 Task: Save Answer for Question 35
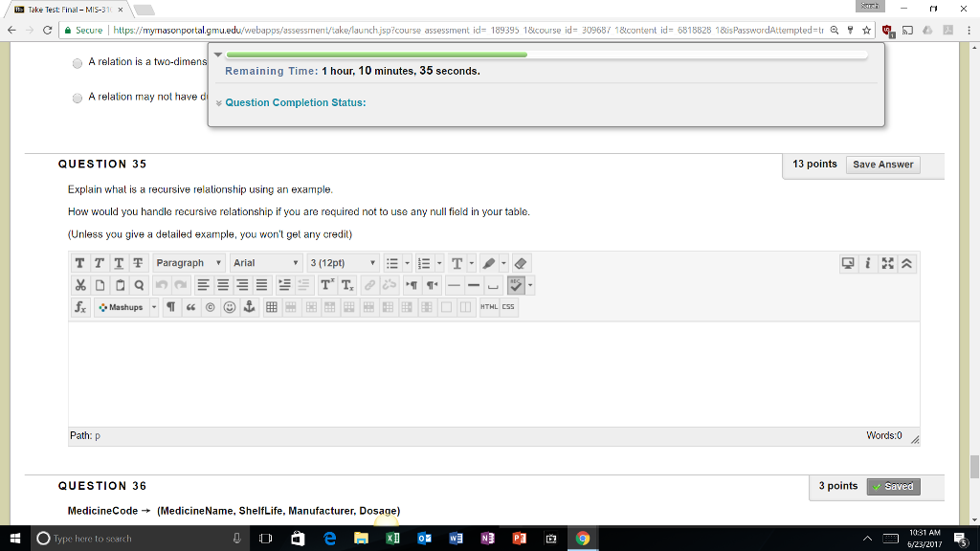pos(881,164)
